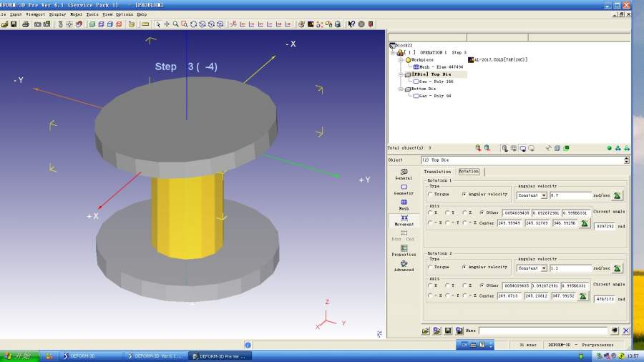
Task: Collapse the Bottom Die tree node
Action: pos(401,89)
